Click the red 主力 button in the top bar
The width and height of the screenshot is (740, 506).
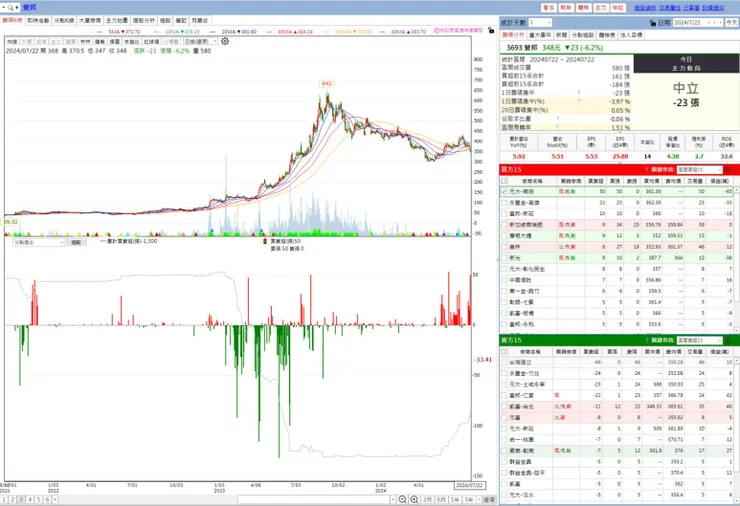(x=600, y=8)
